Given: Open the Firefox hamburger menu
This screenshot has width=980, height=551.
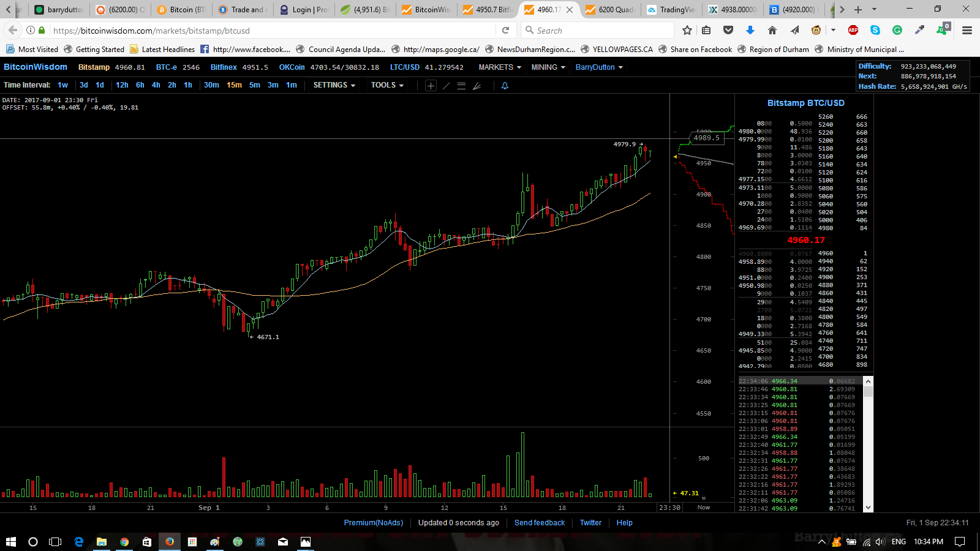Looking at the screenshot, I should pos(967,30).
